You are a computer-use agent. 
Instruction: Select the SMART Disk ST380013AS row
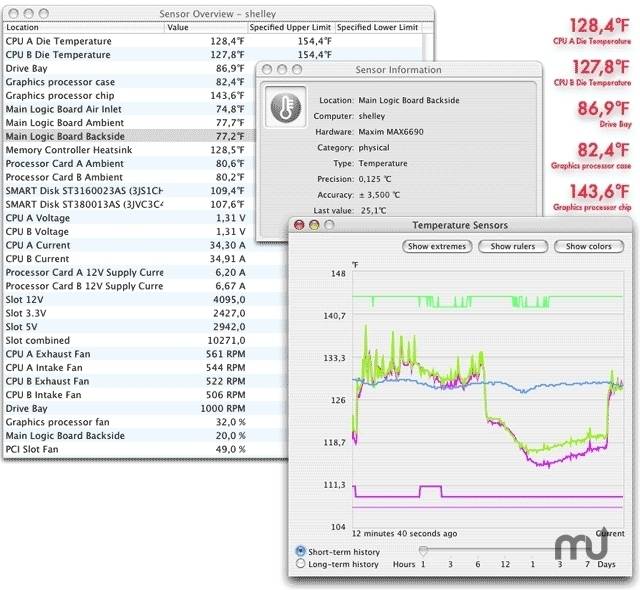coord(129,204)
